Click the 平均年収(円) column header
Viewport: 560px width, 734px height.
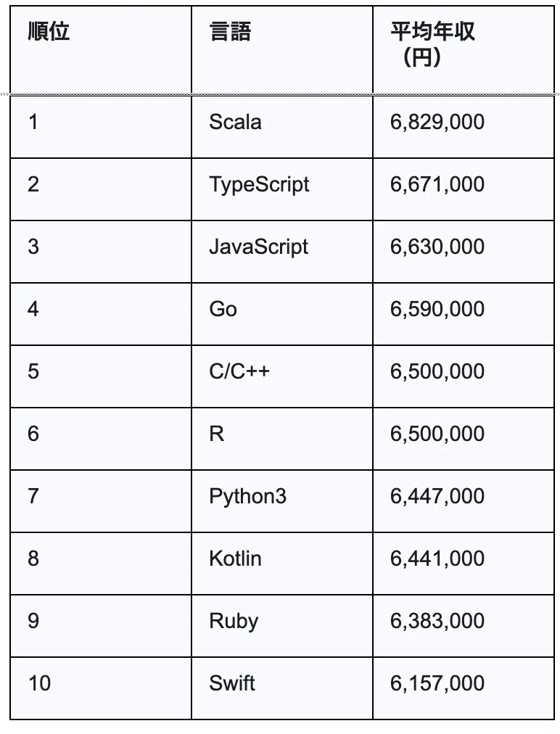pos(432,44)
